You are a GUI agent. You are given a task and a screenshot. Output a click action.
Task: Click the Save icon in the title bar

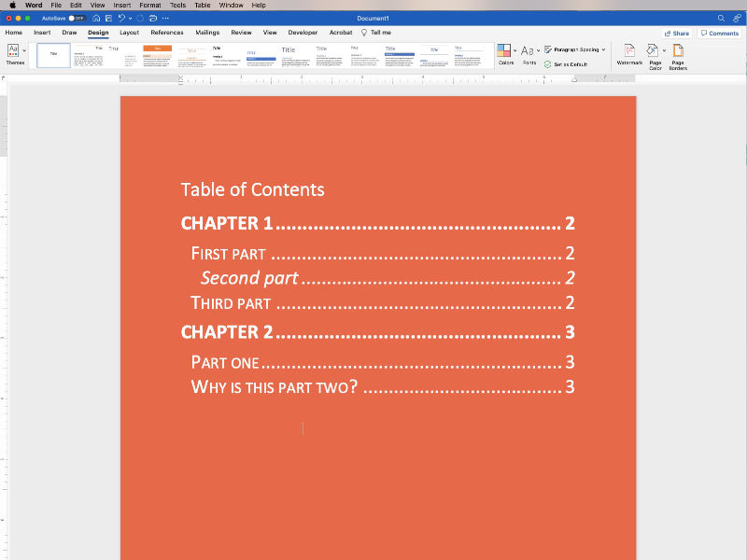[x=107, y=18]
